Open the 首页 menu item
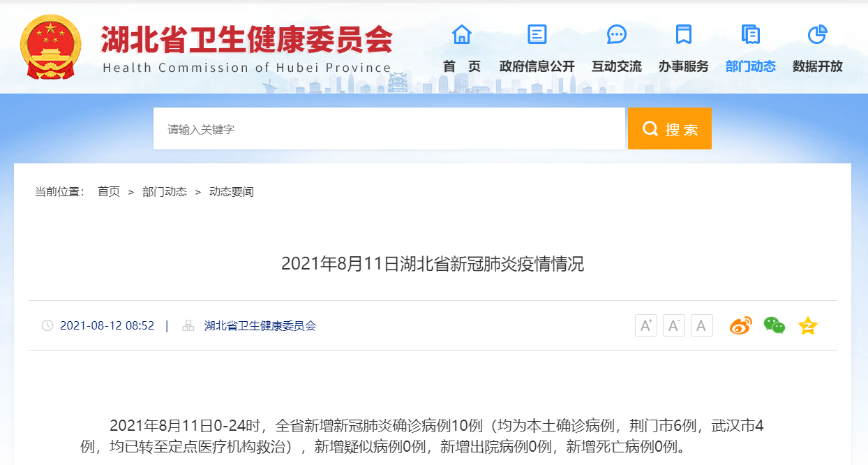 pos(462,66)
